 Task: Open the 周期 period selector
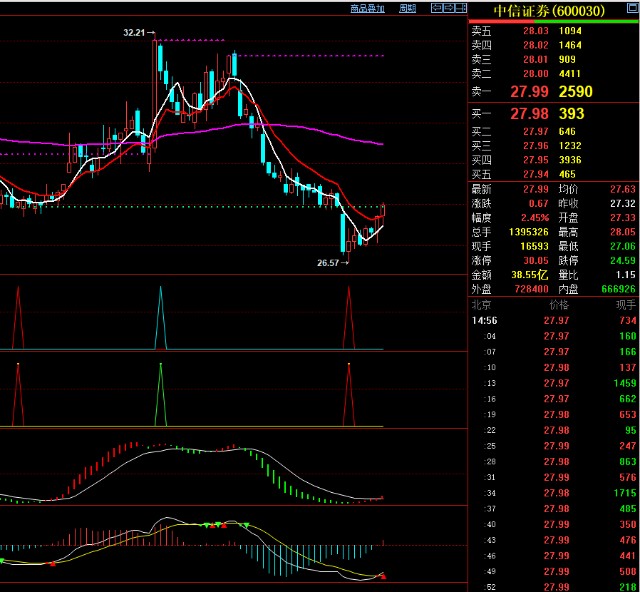(x=407, y=8)
